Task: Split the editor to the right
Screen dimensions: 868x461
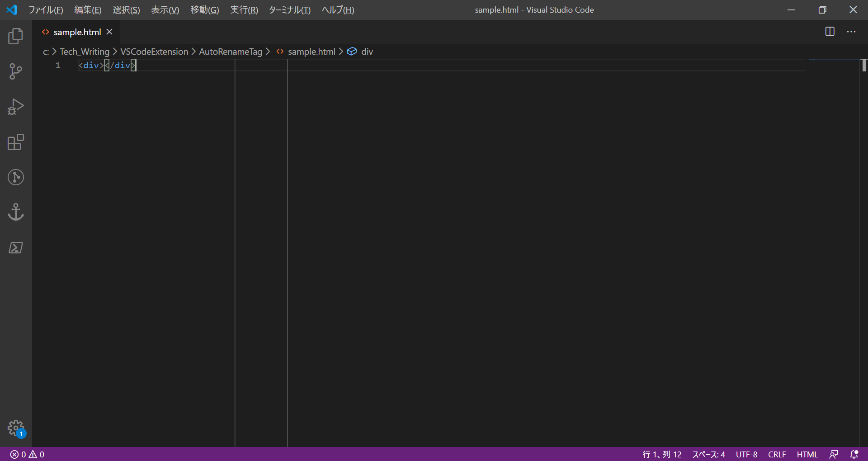Action: tap(830, 32)
